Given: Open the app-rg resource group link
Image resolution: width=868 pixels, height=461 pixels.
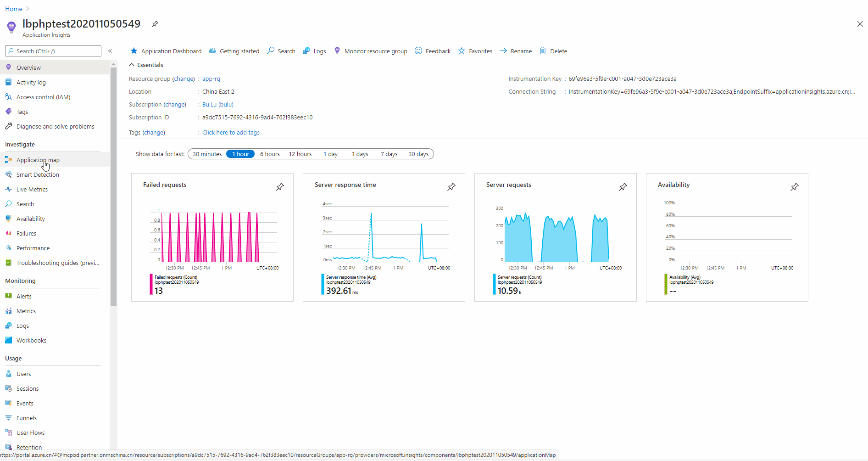Looking at the screenshot, I should click(211, 79).
